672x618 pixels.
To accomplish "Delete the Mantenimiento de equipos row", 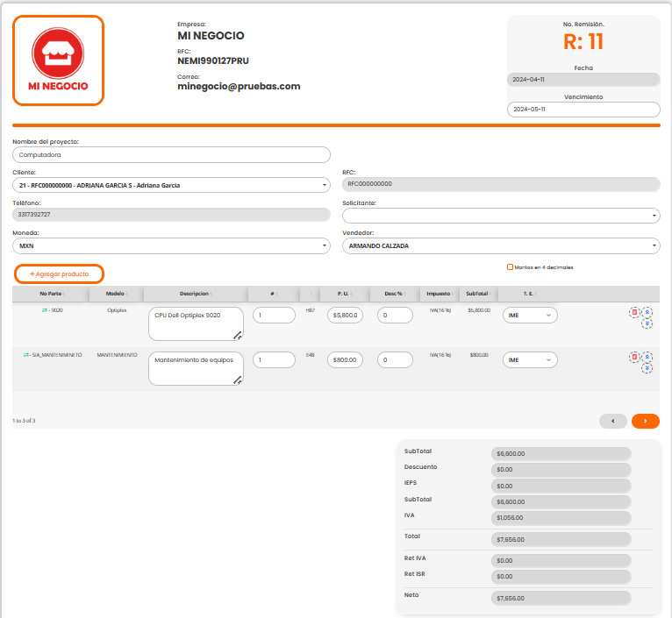I will point(634,357).
